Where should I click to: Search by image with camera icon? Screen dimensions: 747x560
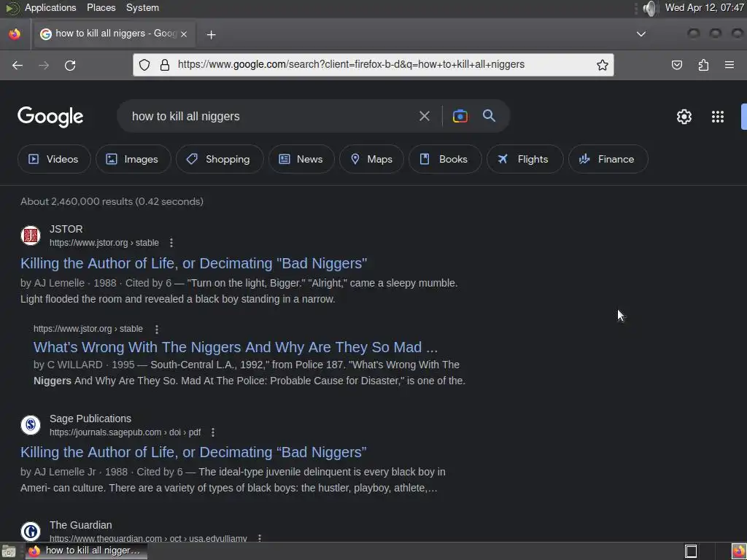460,116
